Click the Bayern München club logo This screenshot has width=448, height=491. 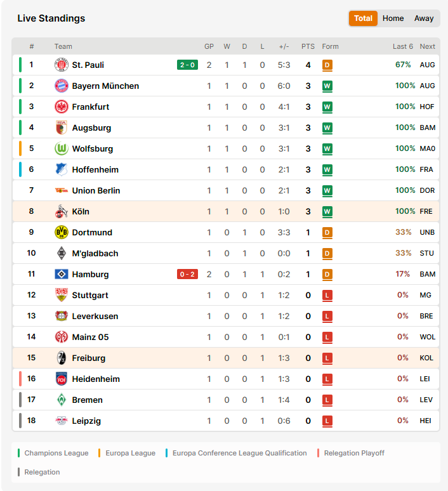point(62,86)
